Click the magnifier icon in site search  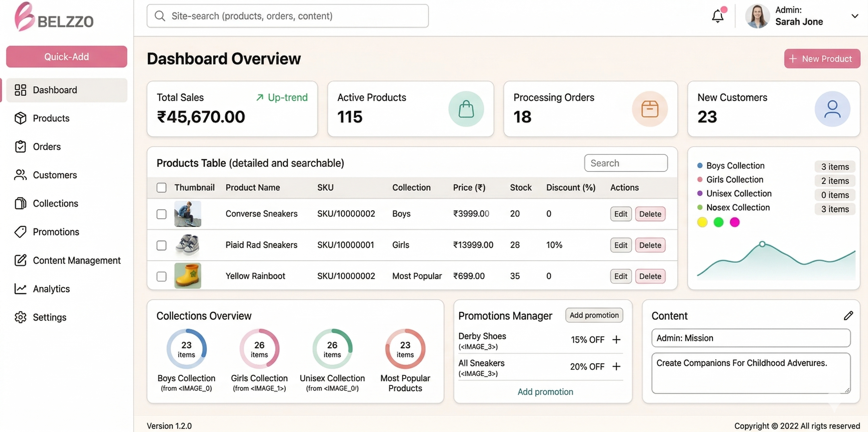click(x=160, y=16)
